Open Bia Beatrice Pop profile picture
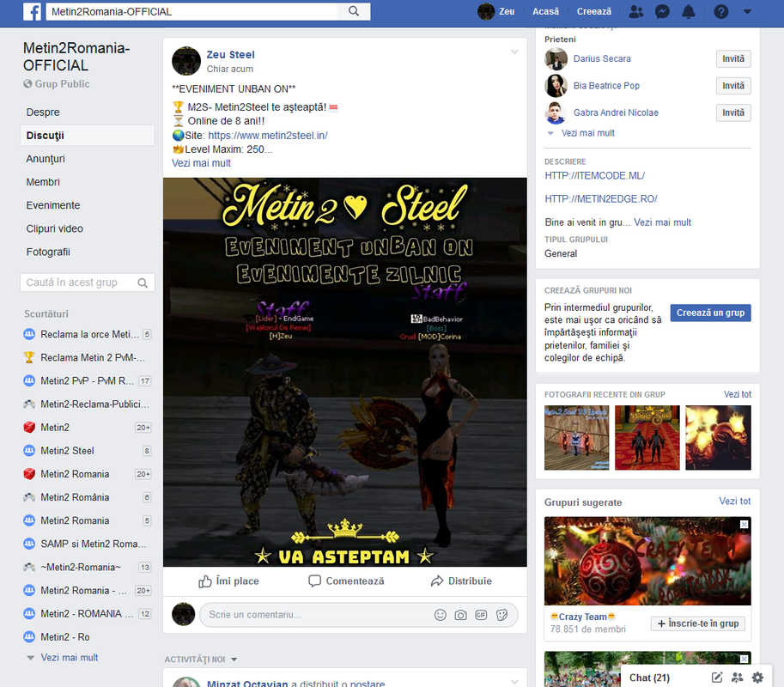 [556, 86]
